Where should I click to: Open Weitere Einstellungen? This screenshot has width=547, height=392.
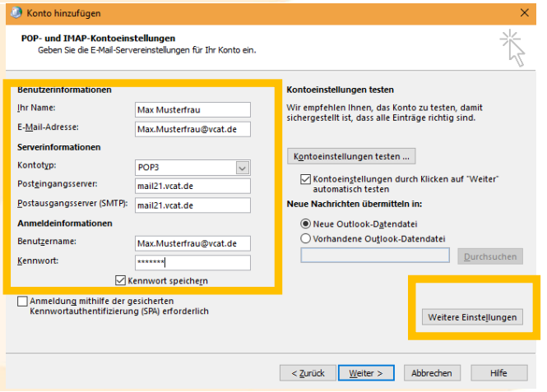pos(473,317)
